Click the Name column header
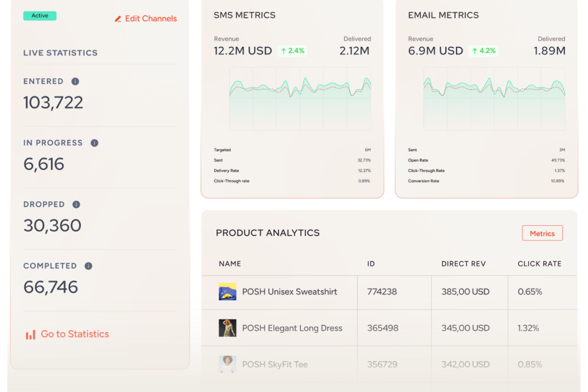The image size is (588, 392). 230,264
